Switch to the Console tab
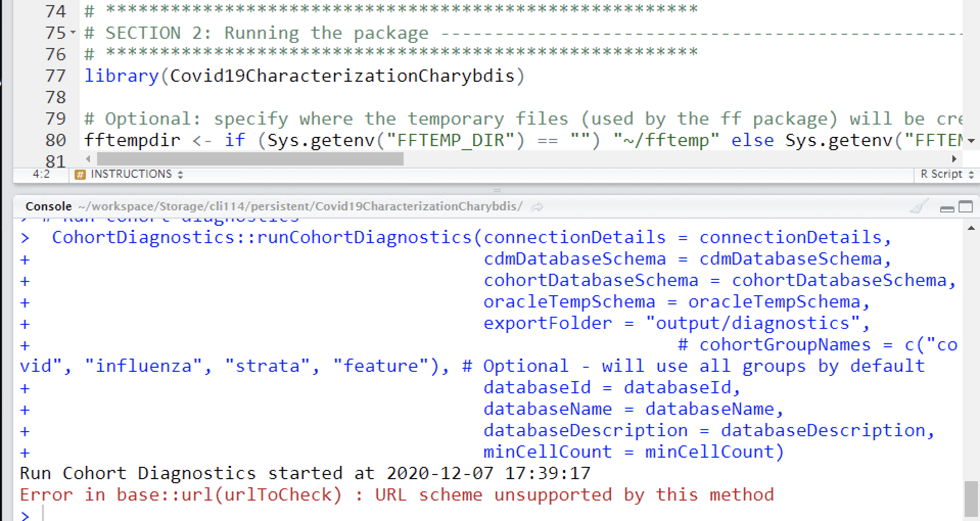980x521 pixels. click(49, 206)
